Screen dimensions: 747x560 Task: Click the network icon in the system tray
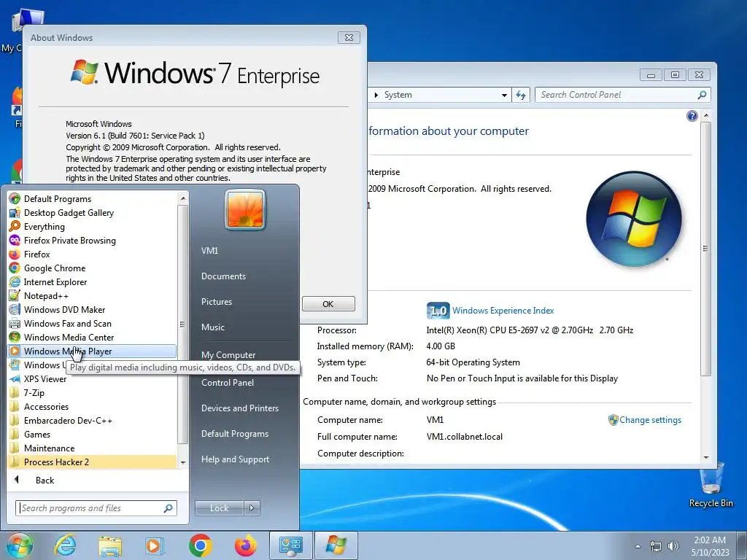tap(656, 546)
